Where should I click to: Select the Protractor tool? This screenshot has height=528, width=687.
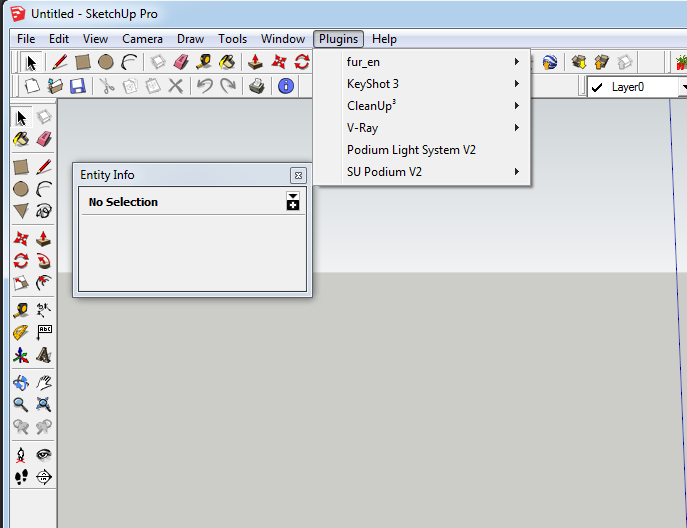click(21, 333)
